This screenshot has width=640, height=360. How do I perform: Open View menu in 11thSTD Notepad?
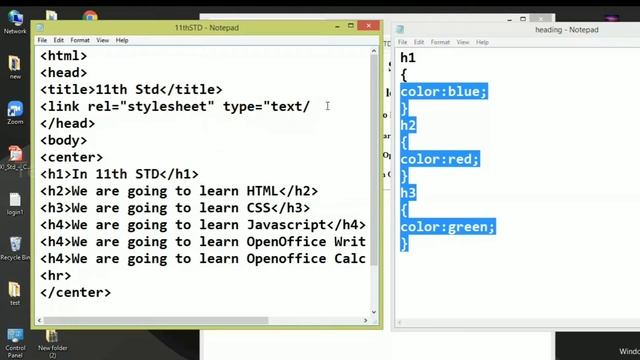(102, 40)
